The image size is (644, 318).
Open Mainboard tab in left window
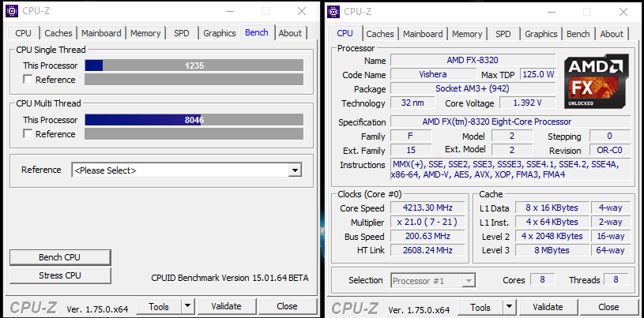[x=101, y=33]
